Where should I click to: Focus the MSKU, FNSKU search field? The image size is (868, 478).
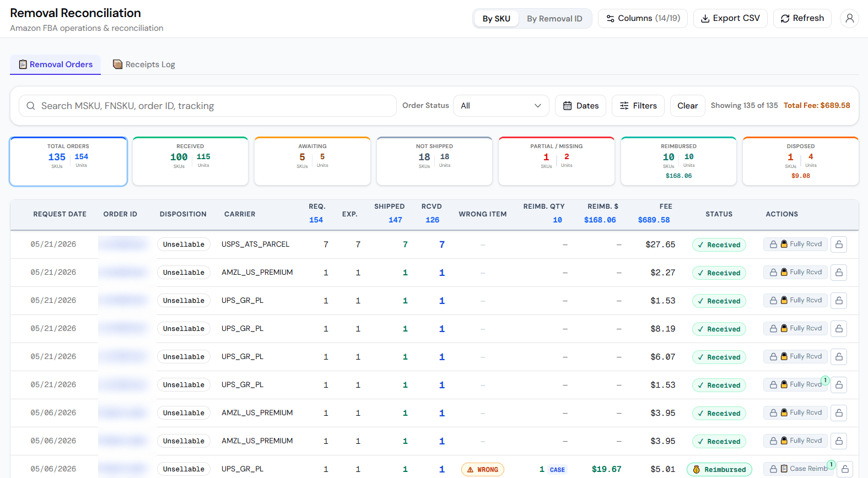[x=207, y=106]
